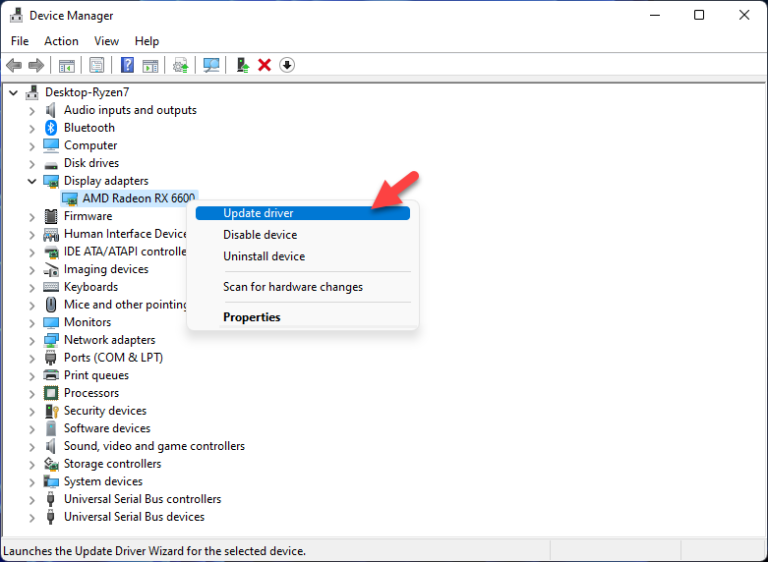
Task: Collapse the Desktop-Ryzen7 root node
Action: (x=13, y=93)
